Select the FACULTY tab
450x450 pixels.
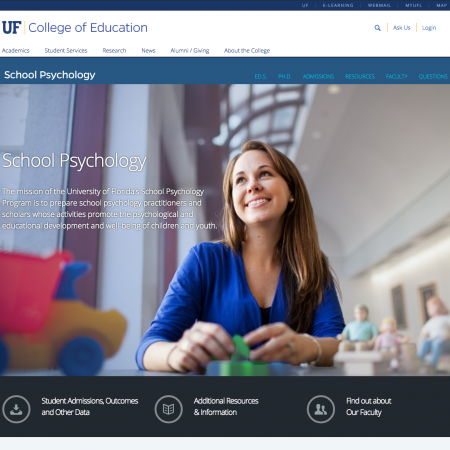(397, 77)
